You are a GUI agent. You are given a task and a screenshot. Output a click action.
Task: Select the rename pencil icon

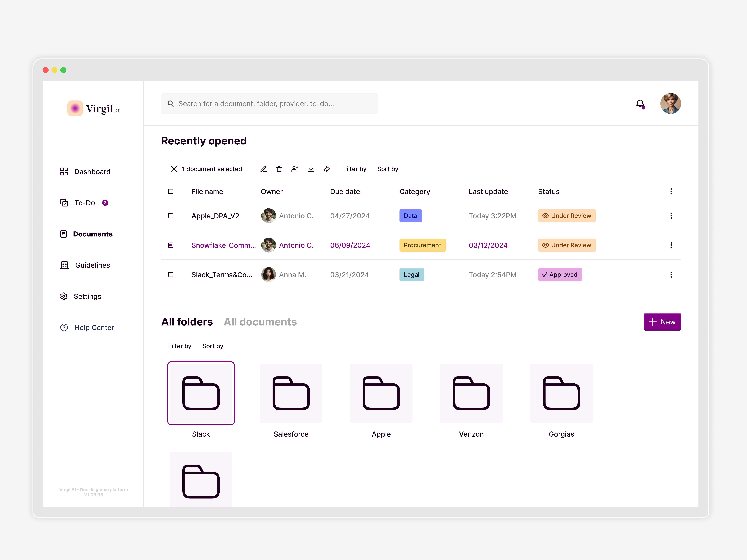pos(263,169)
